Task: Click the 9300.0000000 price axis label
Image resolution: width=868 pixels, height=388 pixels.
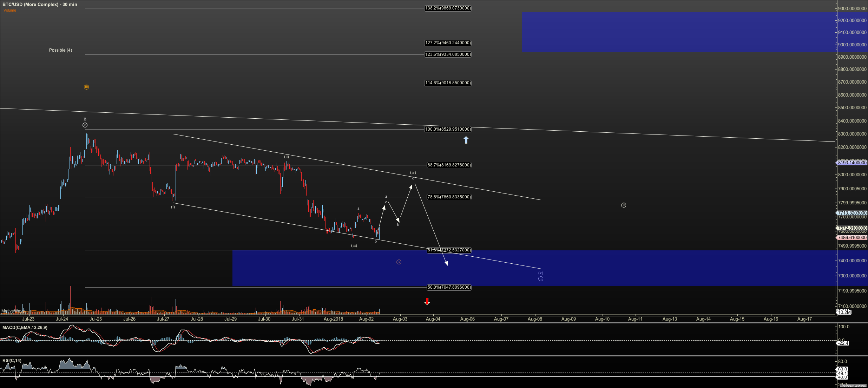Action: [852, 8]
